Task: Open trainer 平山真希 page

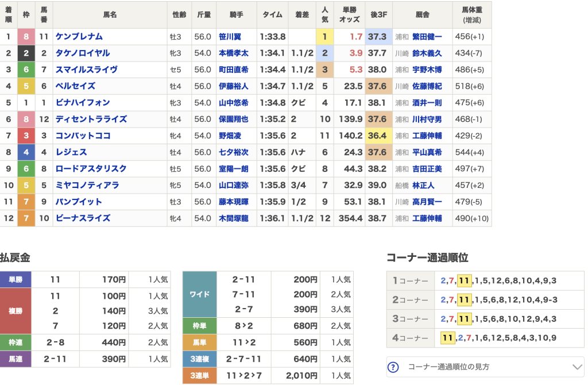Action: coord(427,152)
